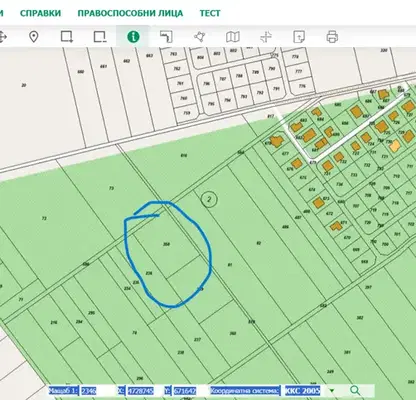Choose the polygon drawing tool
The height and width of the screenshot is (400, 416).
coord(200,37)
